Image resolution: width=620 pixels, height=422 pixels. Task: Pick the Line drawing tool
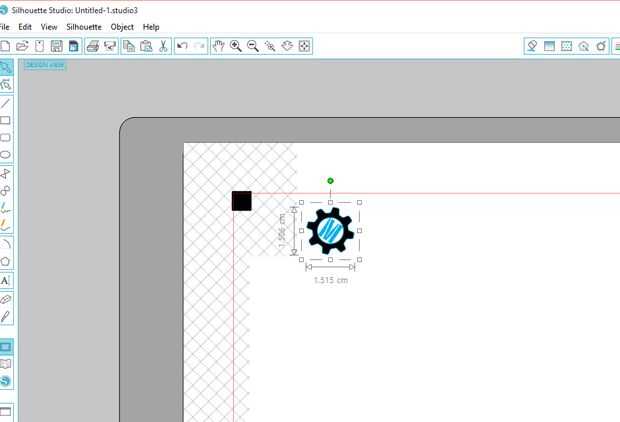[x=5, y=104]
